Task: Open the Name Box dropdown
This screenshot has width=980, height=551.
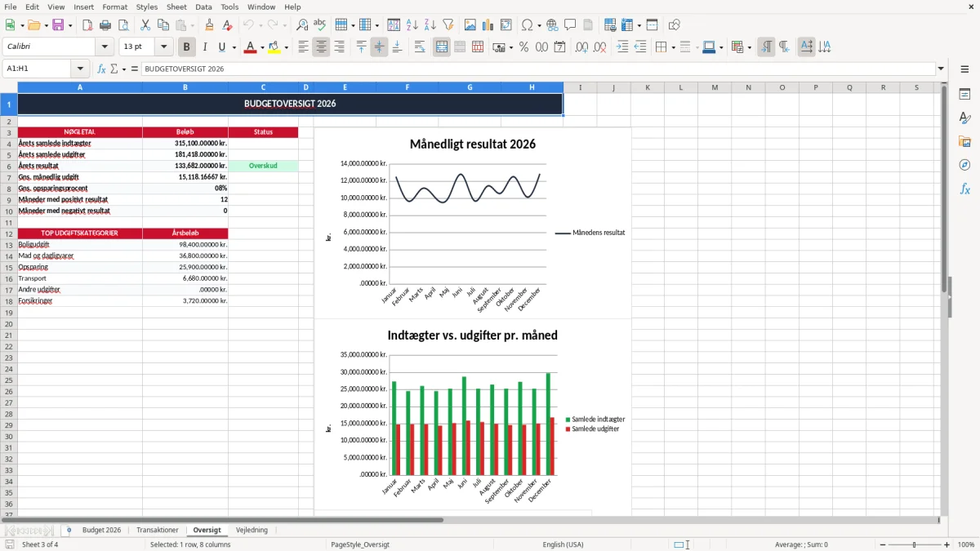Action: click(x=80, y=69)
